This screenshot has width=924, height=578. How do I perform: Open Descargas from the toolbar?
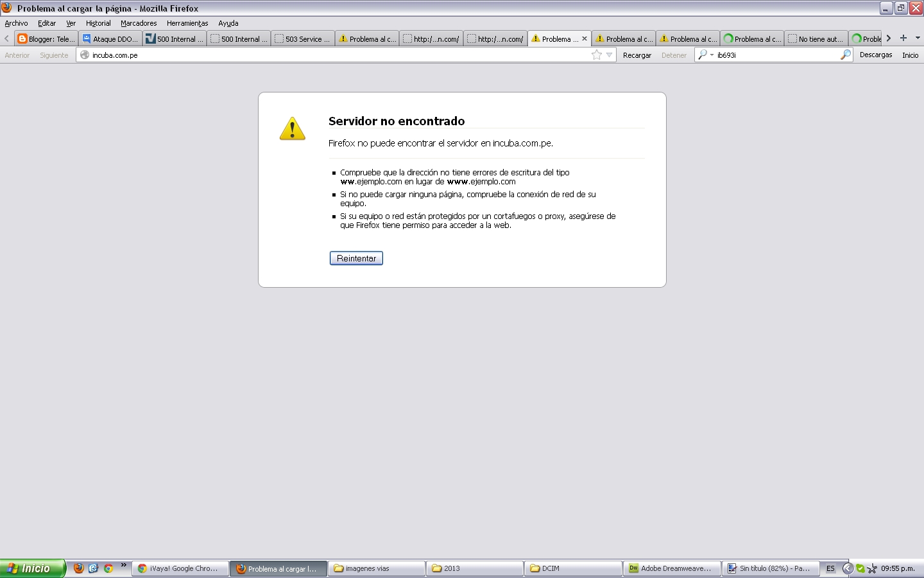click(x=876, y=55)
